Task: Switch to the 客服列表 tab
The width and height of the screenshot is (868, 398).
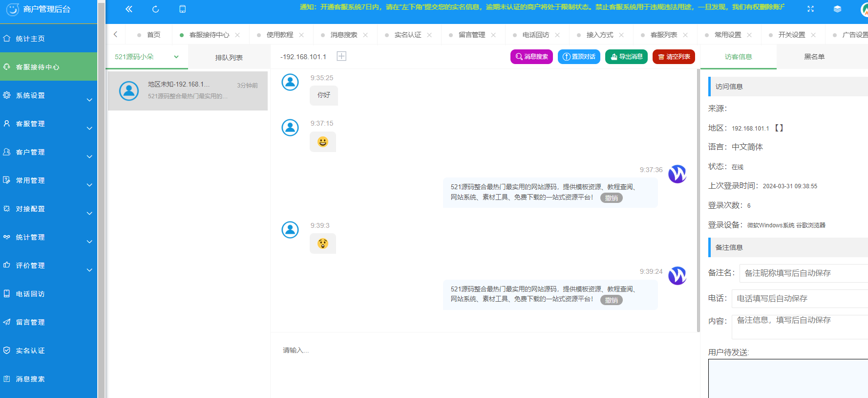Action: [664, 35]
